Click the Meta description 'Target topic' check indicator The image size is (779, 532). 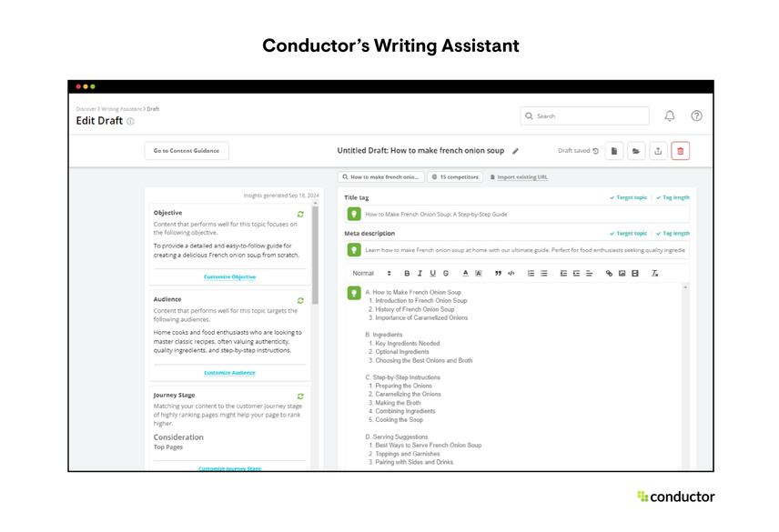click(x=629, y=233)
